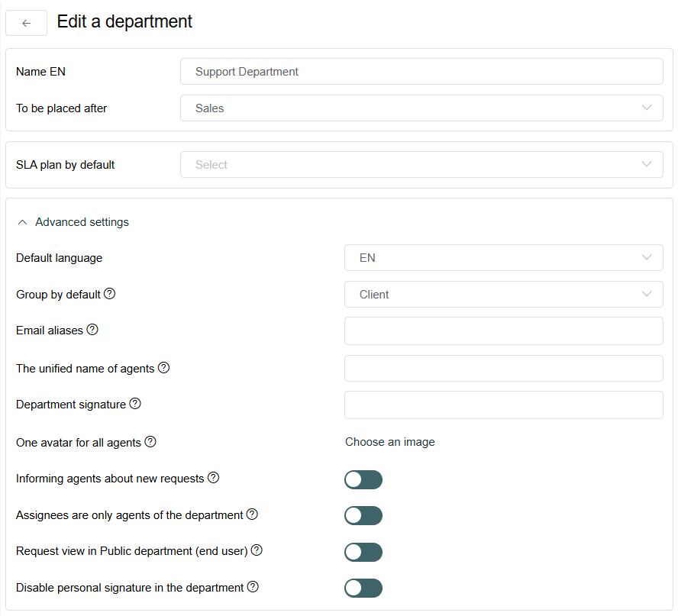Click help icon beside Informing agents about new requests

click(214, 478)
